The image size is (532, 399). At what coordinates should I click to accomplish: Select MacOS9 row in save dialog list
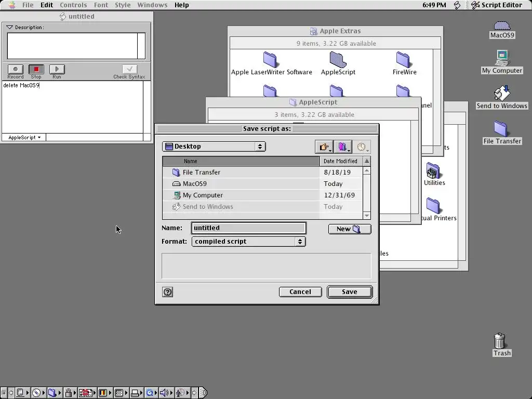click(x=262, y=184)
